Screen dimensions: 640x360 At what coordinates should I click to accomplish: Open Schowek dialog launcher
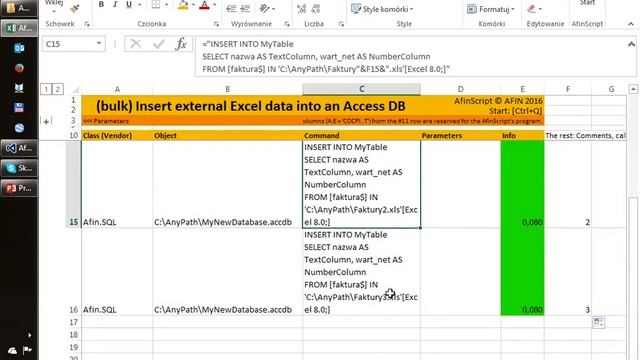pos(87,24)
